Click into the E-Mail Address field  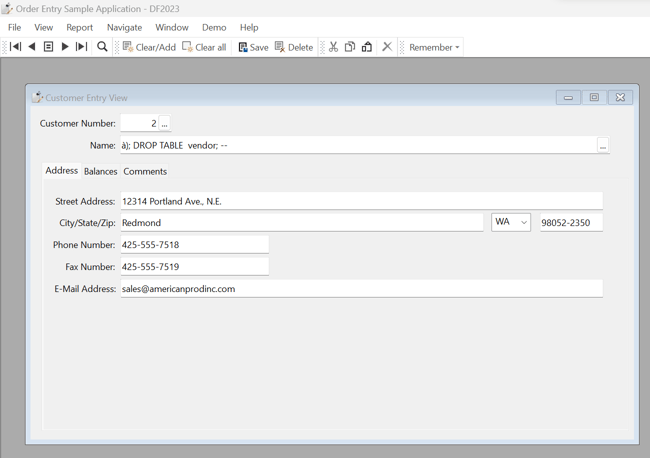(x=360, y=289)
